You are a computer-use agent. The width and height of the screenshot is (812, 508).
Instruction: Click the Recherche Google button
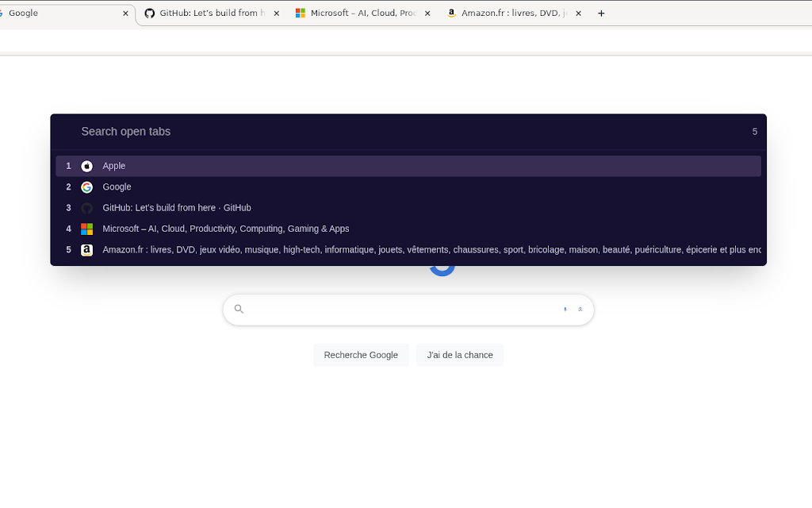[361, 355]
